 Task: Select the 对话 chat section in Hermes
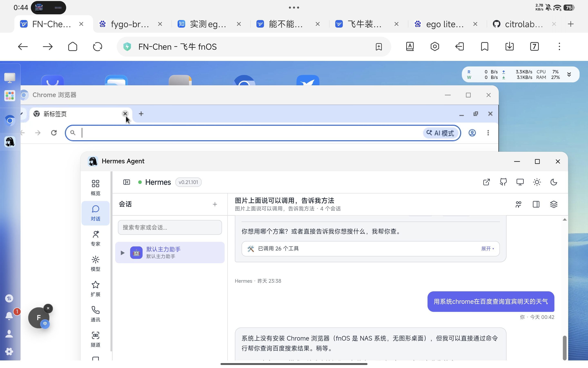(96, 213)
